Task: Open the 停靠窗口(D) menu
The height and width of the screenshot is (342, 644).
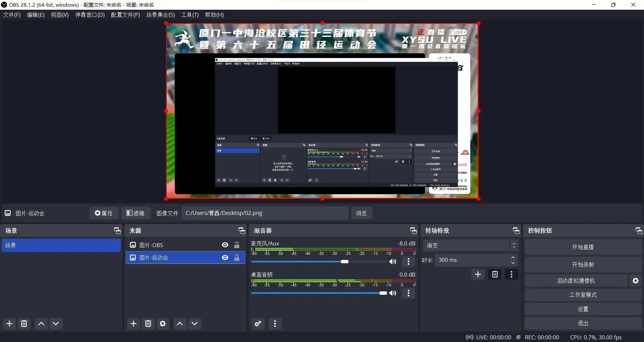Action: 90,15
